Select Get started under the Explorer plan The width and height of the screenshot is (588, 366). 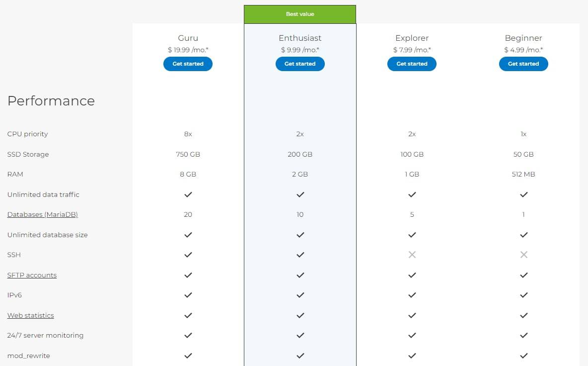click(x=412, y=64)
